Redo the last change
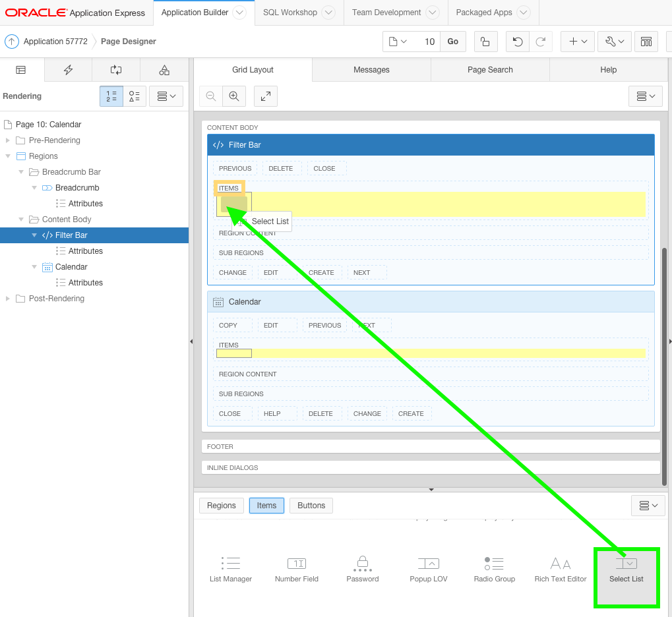 tap(540, 42)
